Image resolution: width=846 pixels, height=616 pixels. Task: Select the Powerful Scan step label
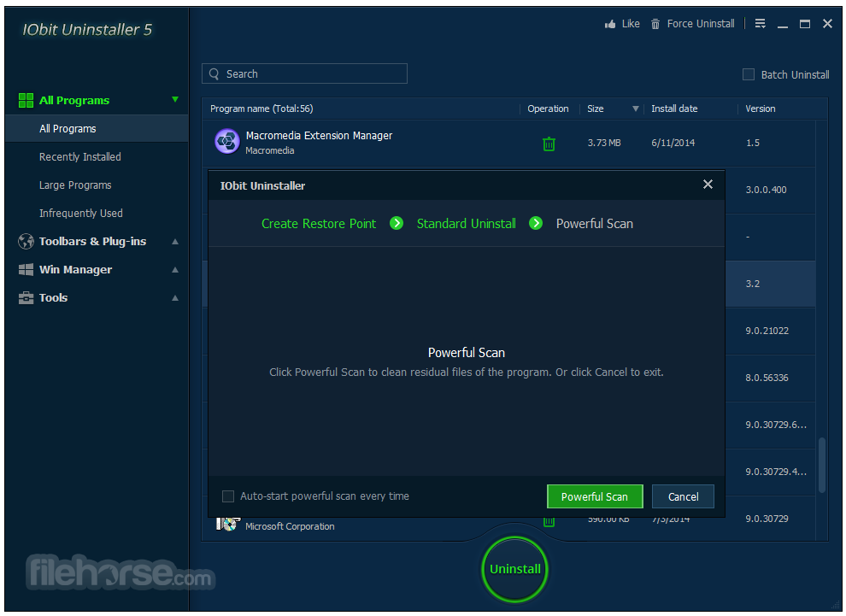595,224
